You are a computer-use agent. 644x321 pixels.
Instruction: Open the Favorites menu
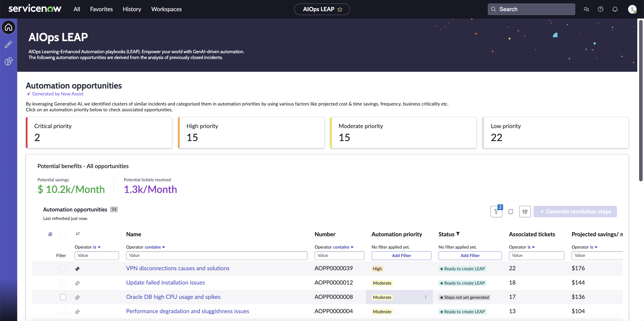click(101, 9)
